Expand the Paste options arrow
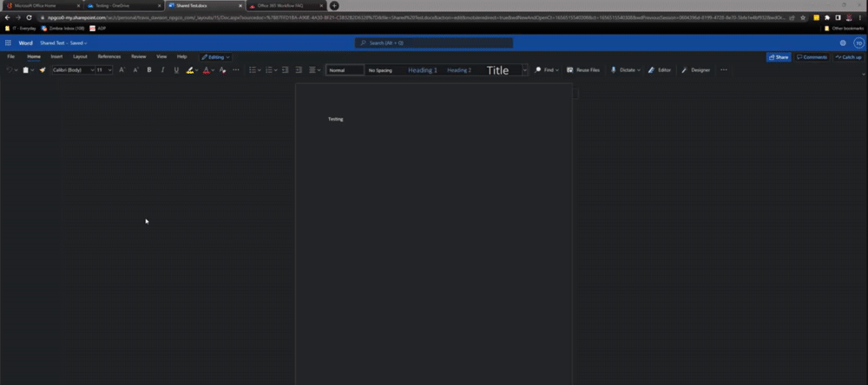Screen dimensions: 868x385 tap(33, 70)
